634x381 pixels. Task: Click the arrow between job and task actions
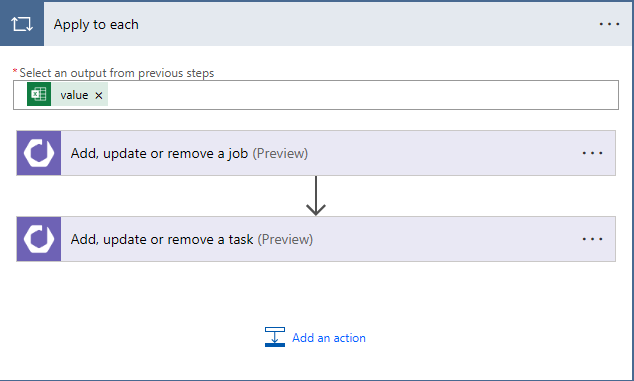point(316,196)
